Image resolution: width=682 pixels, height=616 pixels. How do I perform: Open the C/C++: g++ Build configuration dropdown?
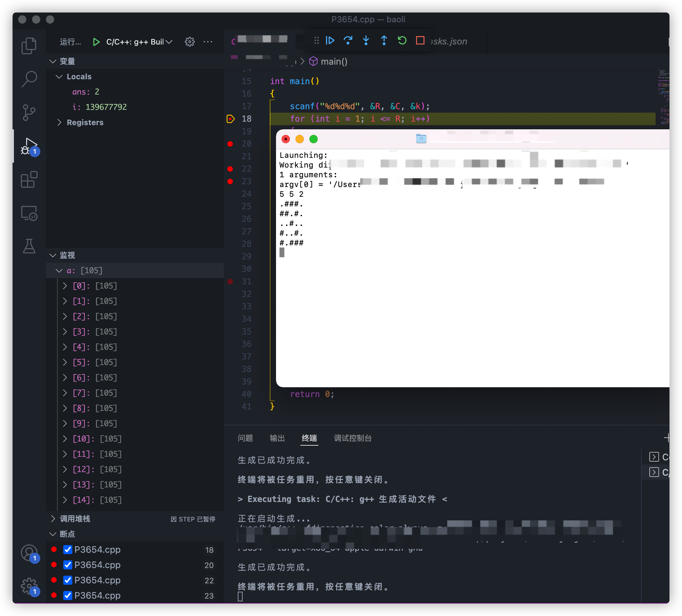[x=139, y=42]
